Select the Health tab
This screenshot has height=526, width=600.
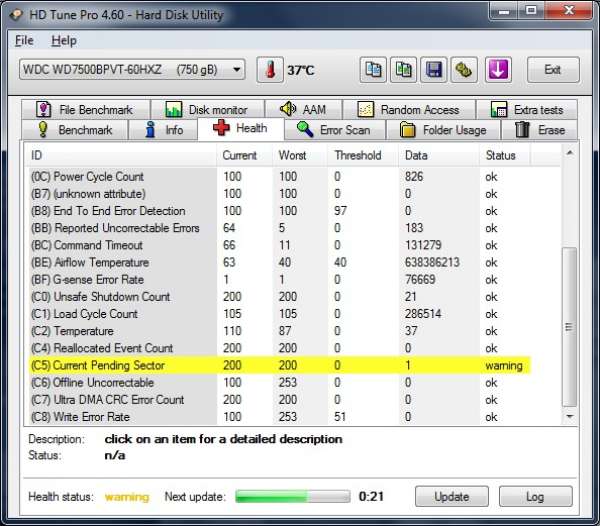pos(241,128)
